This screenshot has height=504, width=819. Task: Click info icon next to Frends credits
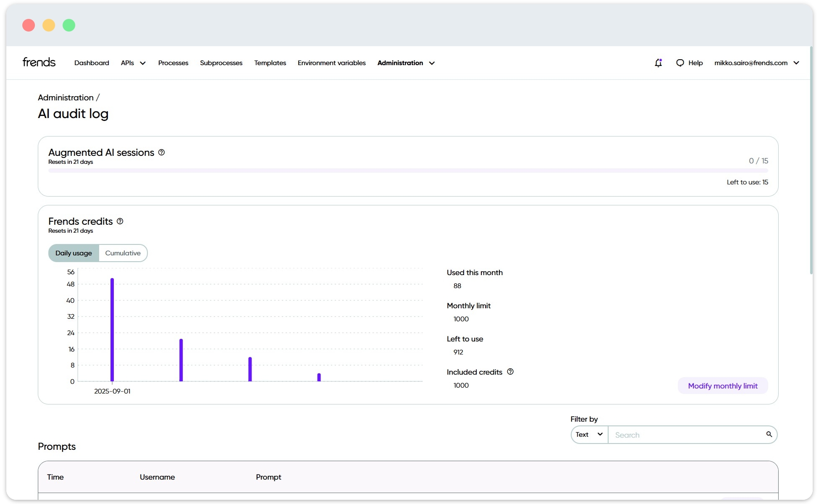click(120, 221)
